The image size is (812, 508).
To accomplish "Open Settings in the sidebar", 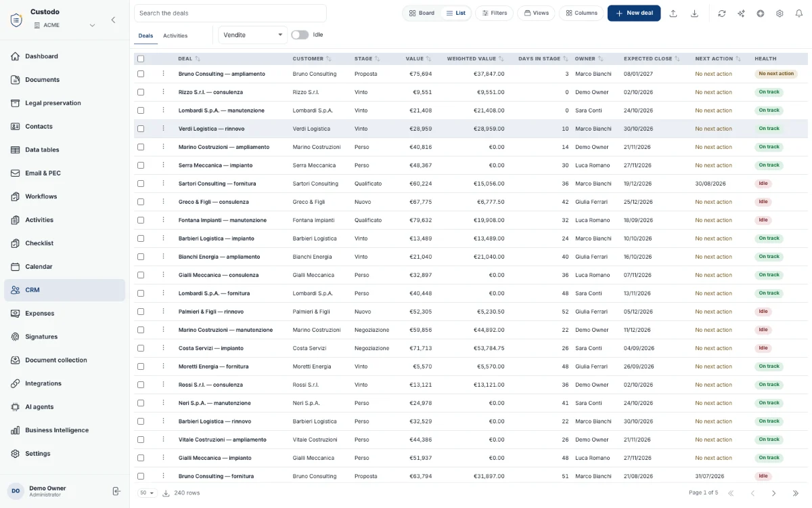I will pos(64,453).
